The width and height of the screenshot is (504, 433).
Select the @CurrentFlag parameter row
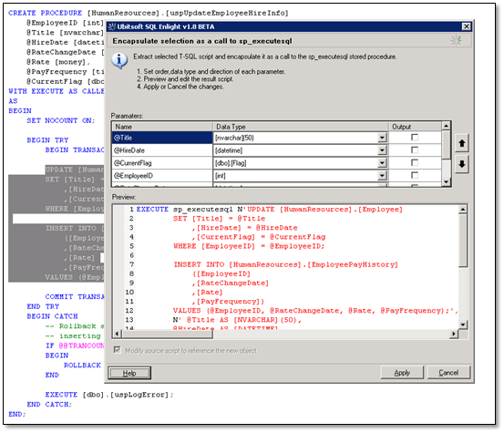point(162,162)
